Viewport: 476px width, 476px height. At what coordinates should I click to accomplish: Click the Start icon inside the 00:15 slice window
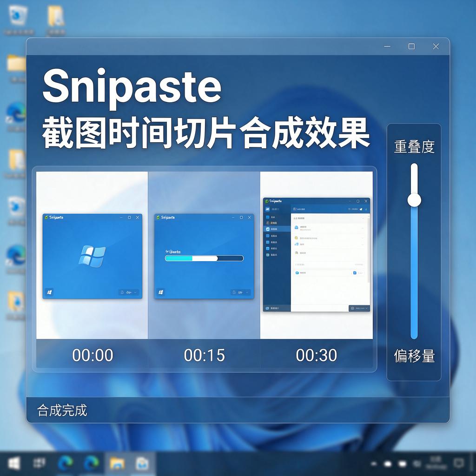click(x=161, y=292)
